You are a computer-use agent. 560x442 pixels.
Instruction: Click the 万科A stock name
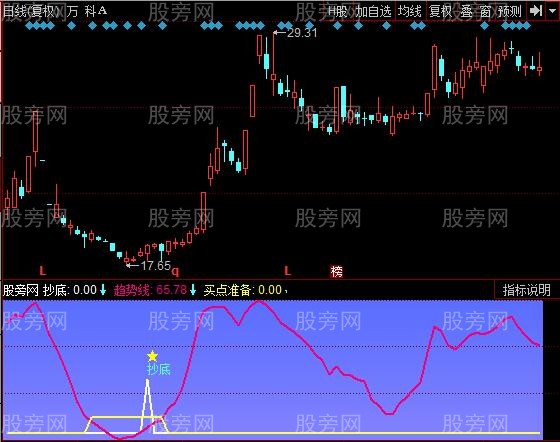tap(87, 11)
